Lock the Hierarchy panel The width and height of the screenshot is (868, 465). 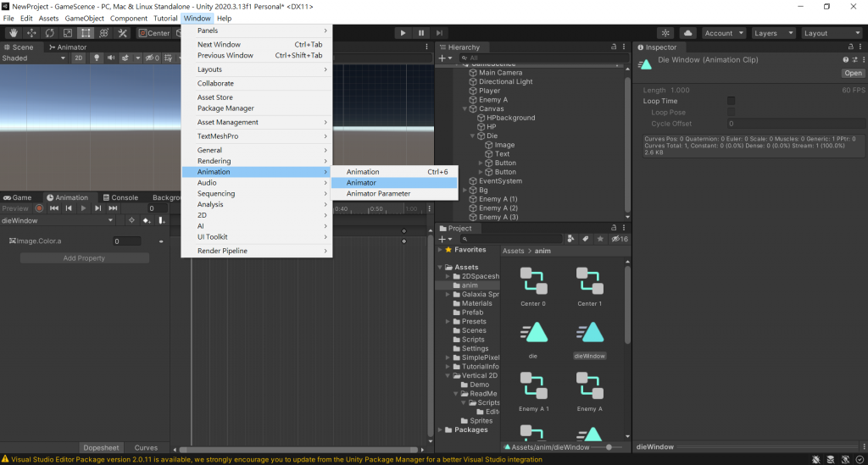click(x=614, y=47)
